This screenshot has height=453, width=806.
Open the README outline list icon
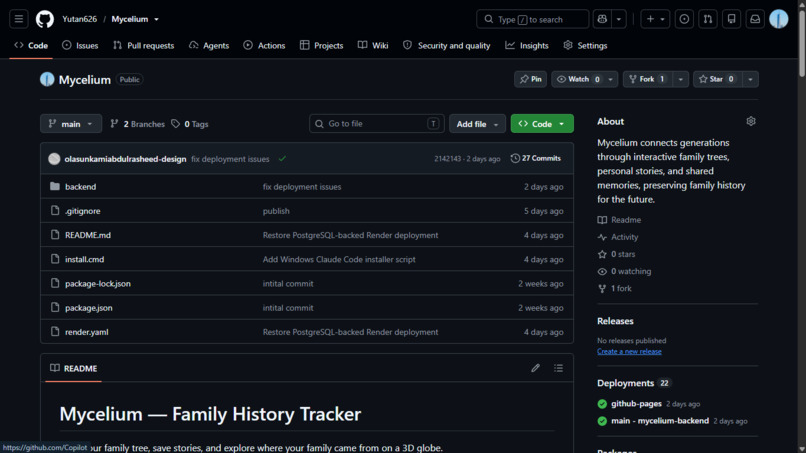click(x=558, y=368)
